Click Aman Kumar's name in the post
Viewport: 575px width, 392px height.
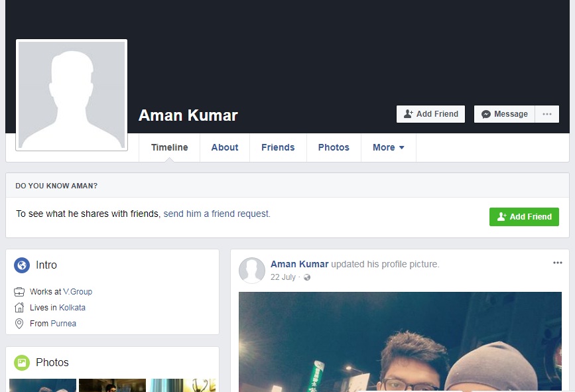(299, 264)
